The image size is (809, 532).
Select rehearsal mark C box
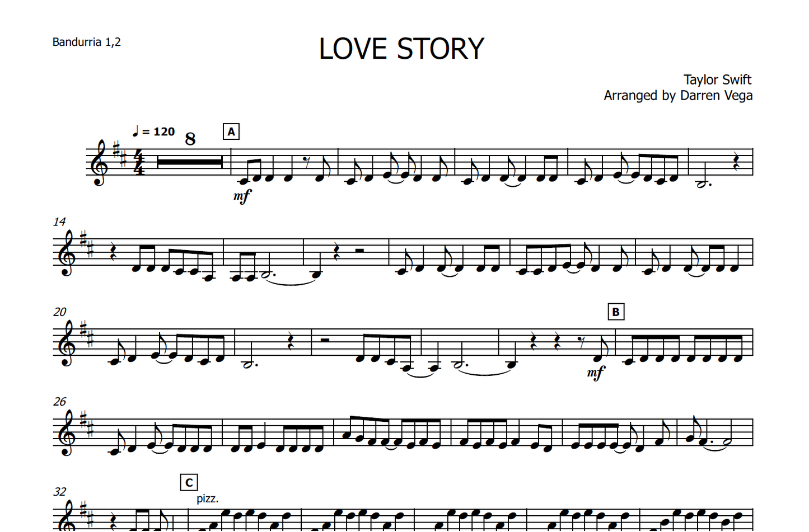(x=189, y=482)
